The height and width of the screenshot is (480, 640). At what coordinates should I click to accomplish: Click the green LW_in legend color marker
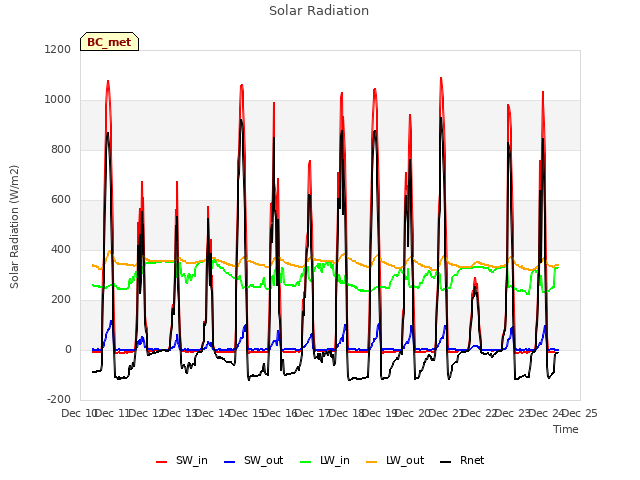pyautogui.click(x=305, y=462)
